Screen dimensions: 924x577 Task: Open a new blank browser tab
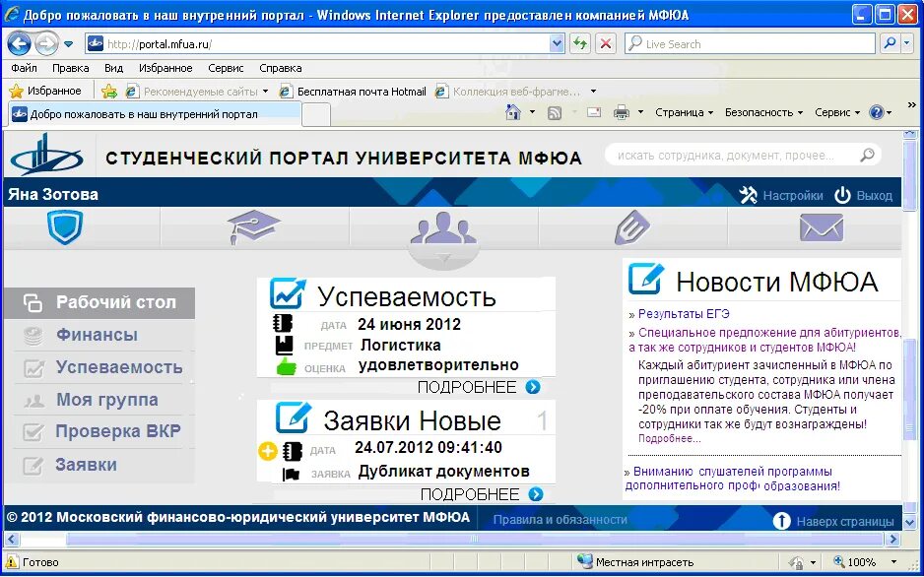coord(316,115)
